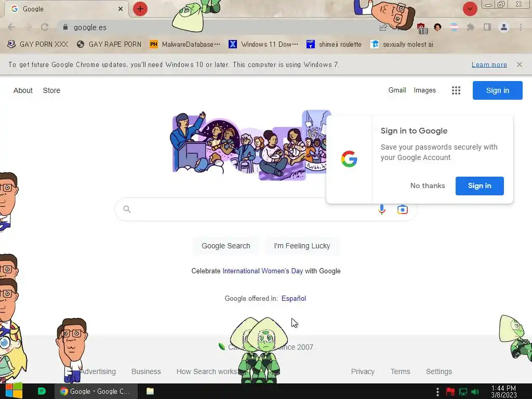532x399 pixels.
Task: Search by image with camera icon
Action: coord(403,209)
